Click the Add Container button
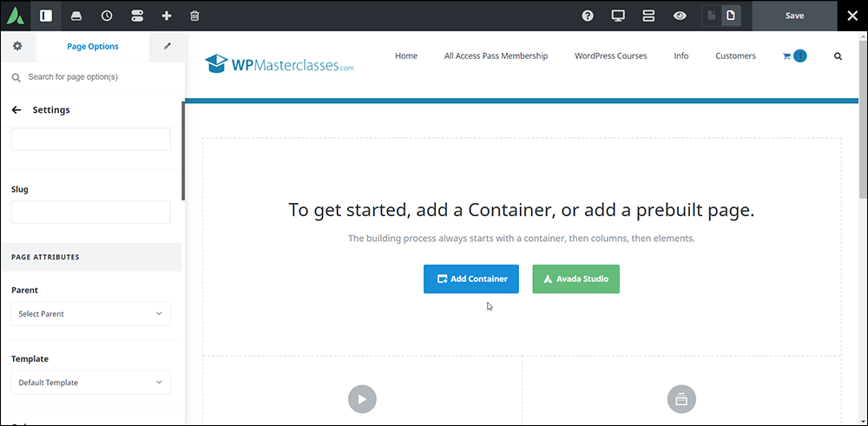The height and width of the screenshot is (426, 868). coord(471,279)
